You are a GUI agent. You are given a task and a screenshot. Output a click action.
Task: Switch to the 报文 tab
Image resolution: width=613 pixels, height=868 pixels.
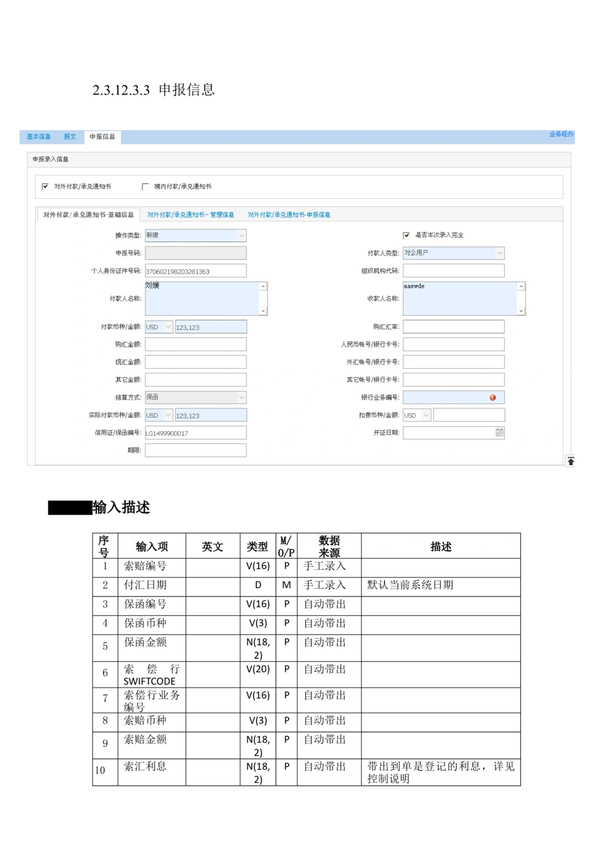[x=70, y=136]
